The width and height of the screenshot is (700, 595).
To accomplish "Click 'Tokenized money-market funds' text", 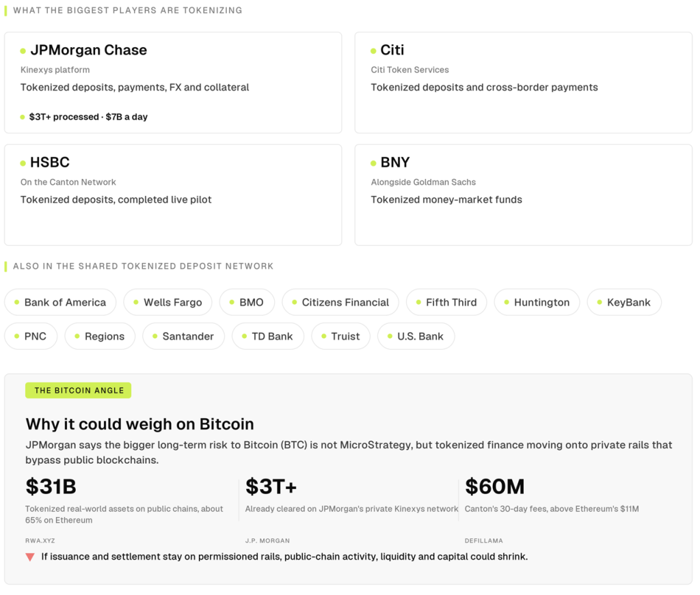I will pos(446,200).
